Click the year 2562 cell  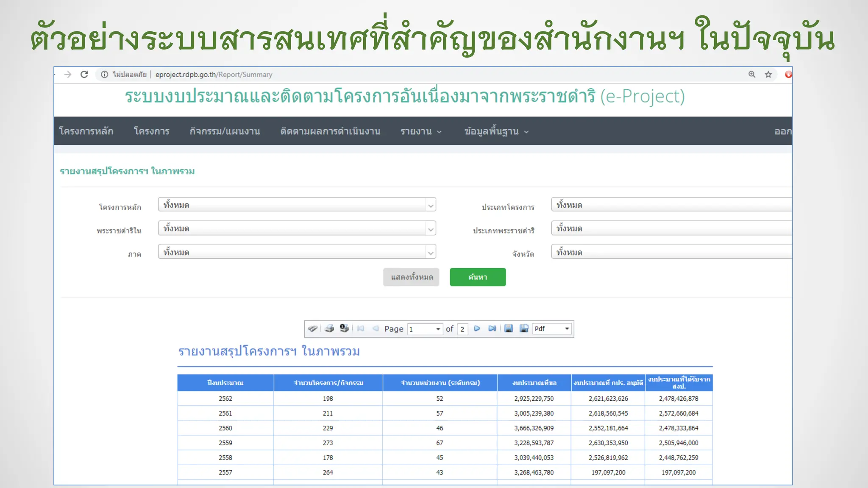coord(225,399)
